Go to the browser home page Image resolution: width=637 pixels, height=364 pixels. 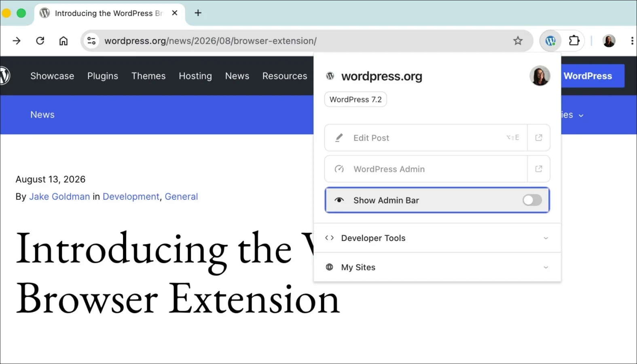point(63,40)
